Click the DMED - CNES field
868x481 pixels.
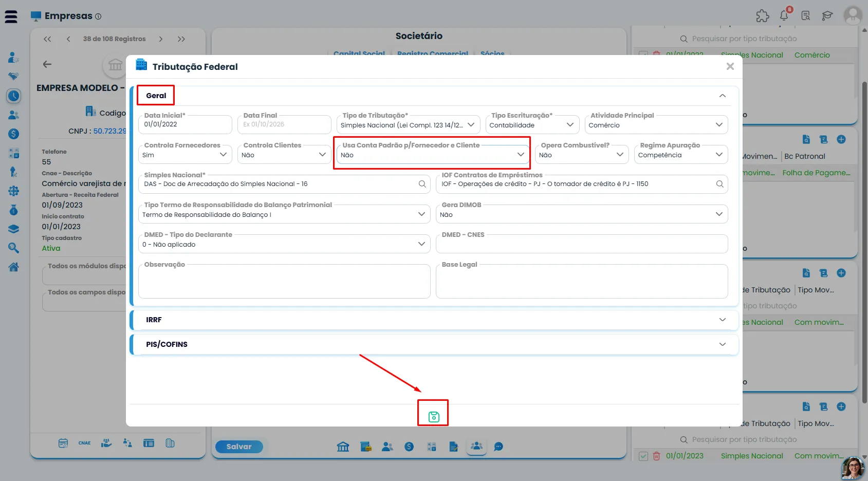pyautogui.click(x=581, y=244)
